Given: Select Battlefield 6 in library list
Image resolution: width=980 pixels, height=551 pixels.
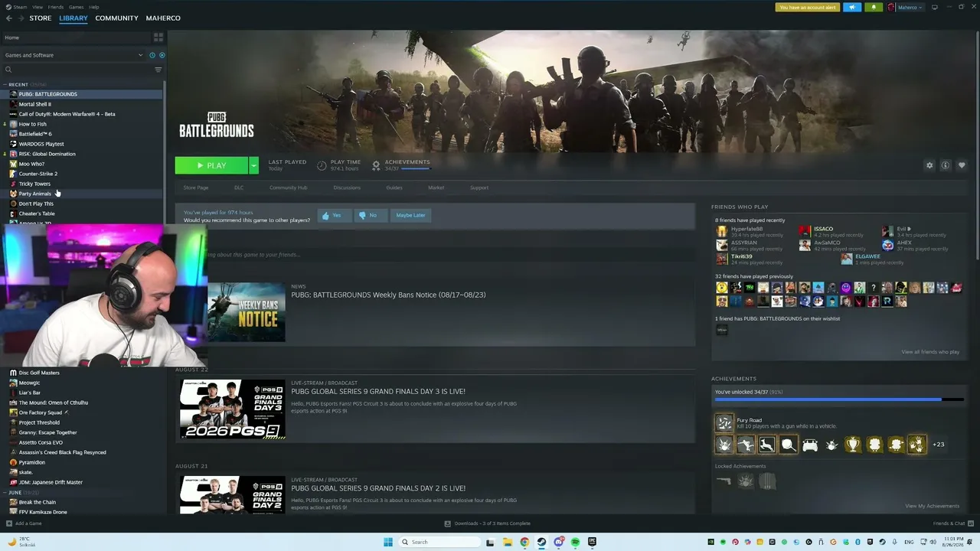Looking at the screenshot, I should click(x=35, y=134).
